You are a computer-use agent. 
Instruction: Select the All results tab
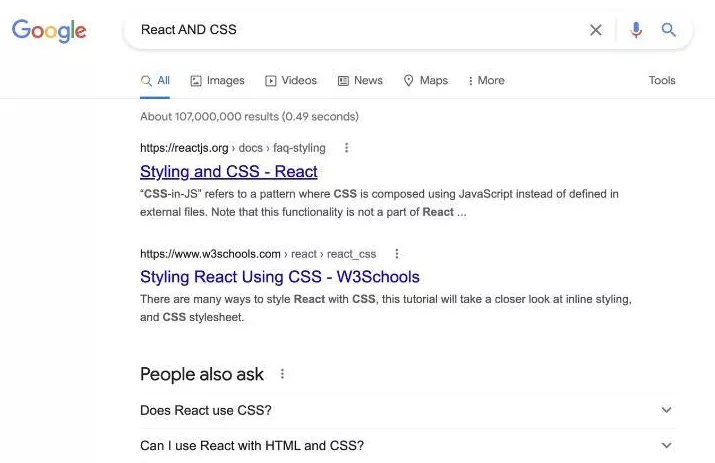pos(155,80)
